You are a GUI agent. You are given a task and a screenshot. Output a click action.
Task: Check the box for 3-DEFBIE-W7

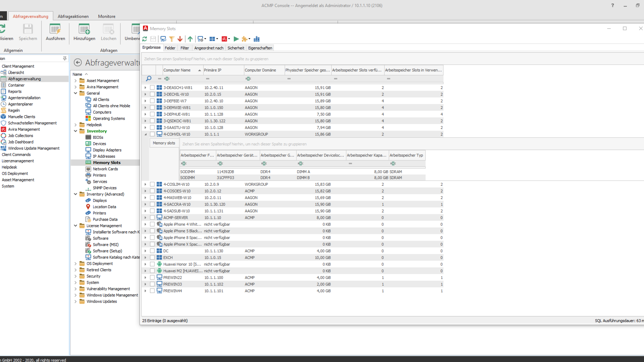152,101
